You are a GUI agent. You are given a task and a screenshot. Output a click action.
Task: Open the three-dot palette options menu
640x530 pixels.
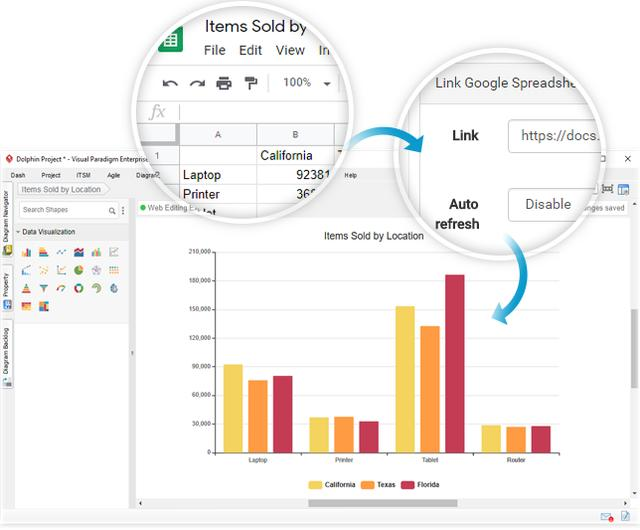tap(123, 210)
